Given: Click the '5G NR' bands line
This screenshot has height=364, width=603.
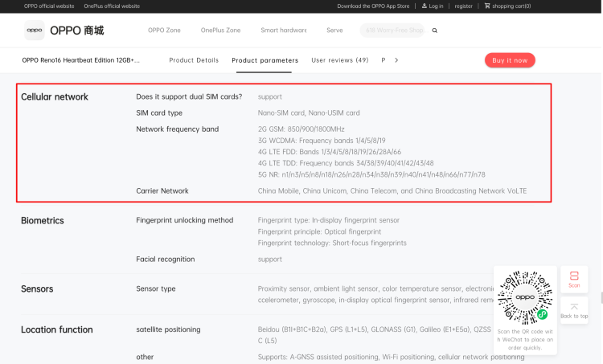Looking at the screenshot, I should 371,174.
